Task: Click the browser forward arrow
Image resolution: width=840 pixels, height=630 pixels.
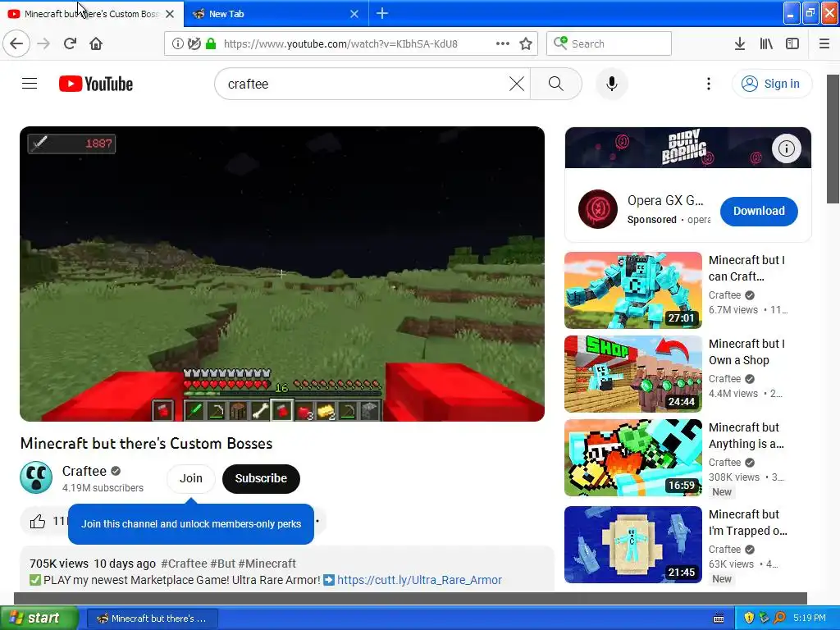Action: pyautogui.click(x=43, y=43)
